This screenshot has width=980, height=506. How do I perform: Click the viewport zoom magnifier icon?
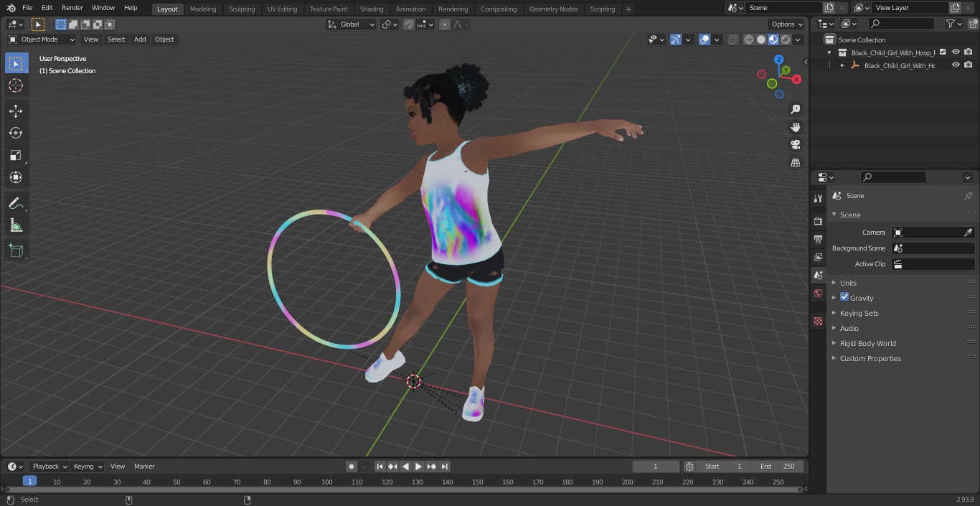click(795, 109)
